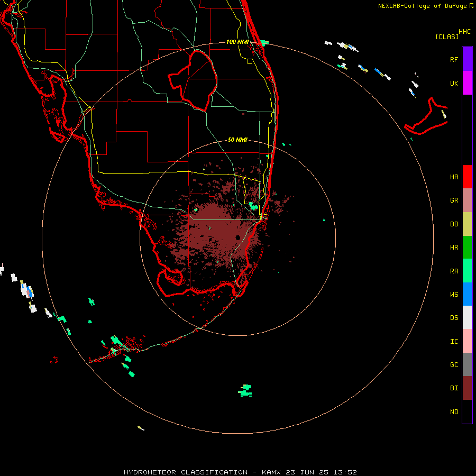The width and height of the screenshot is (476, 476).
Task: Click the GC gray legend swatch
Action: (x=467, y=364)
